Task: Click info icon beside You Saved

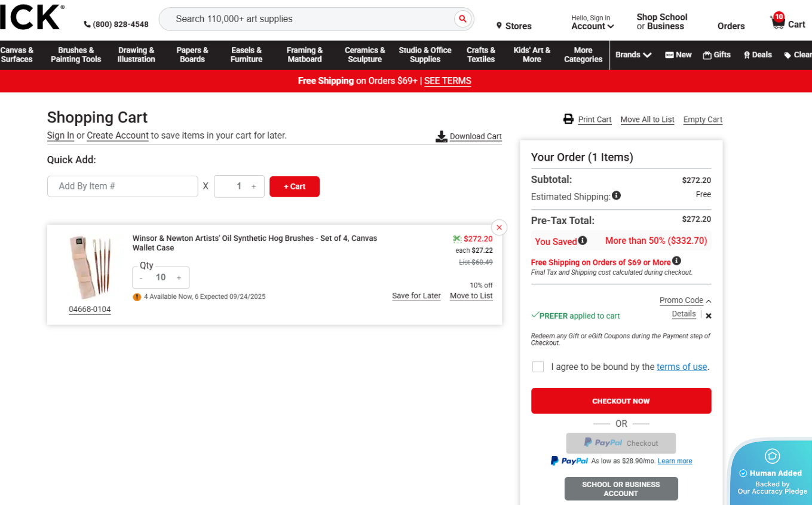Action: click(583, 240)
